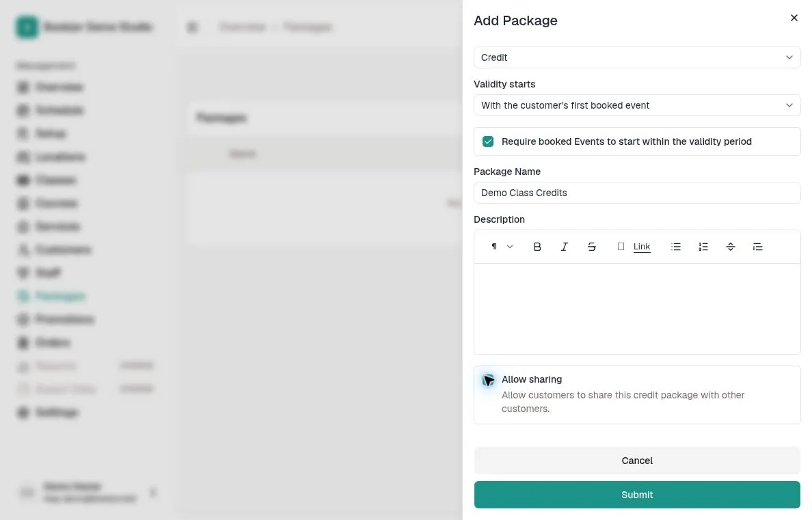Viewport: 812px width, 520px height.
Task: Insert a horizontal divider line
Action: click(731, 247)
